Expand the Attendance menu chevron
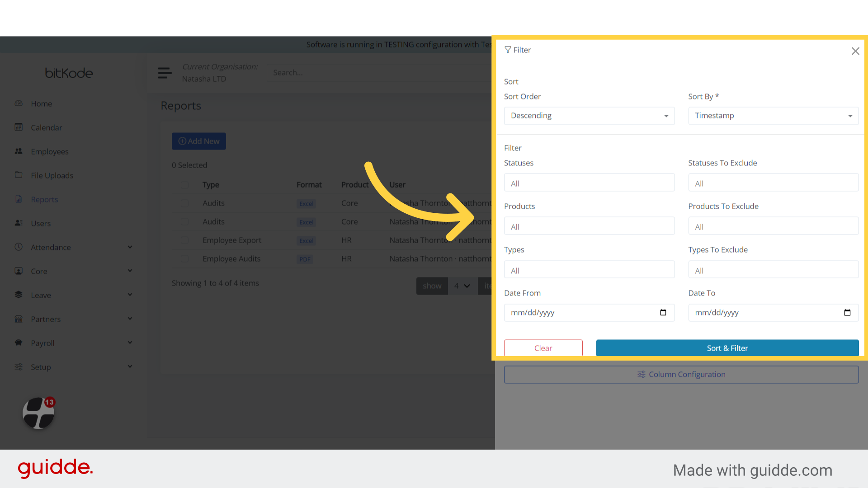Screen dimensions: 868x488 coord(130,247)
